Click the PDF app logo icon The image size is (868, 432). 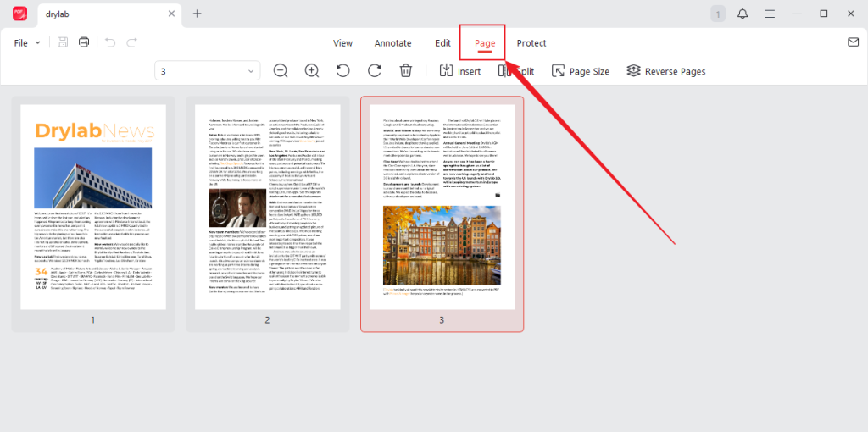(x=20, y=14)
